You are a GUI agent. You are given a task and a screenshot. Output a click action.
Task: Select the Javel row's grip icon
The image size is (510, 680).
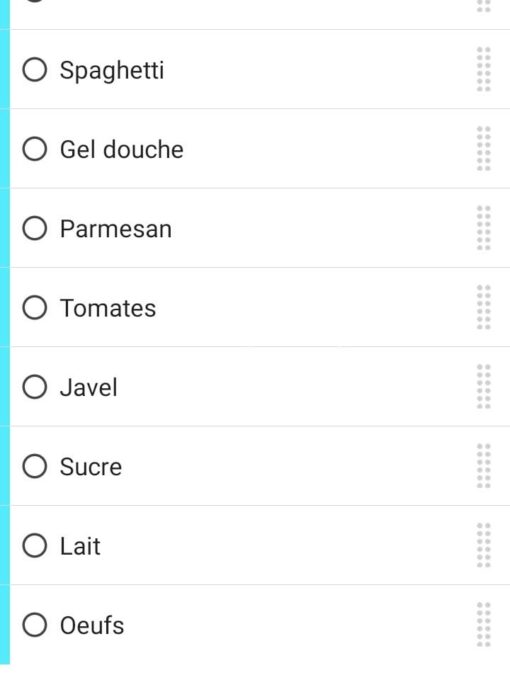(x=484, y=387)
